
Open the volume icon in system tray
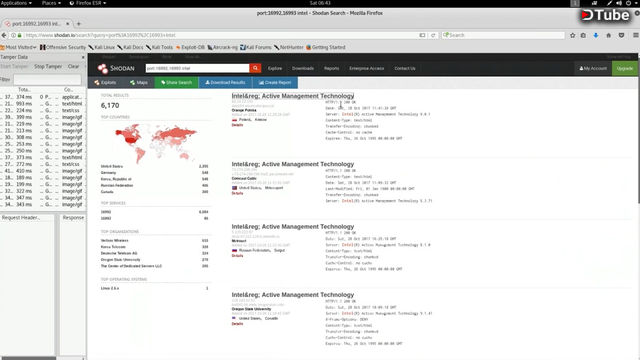click(x=619, y=3)
